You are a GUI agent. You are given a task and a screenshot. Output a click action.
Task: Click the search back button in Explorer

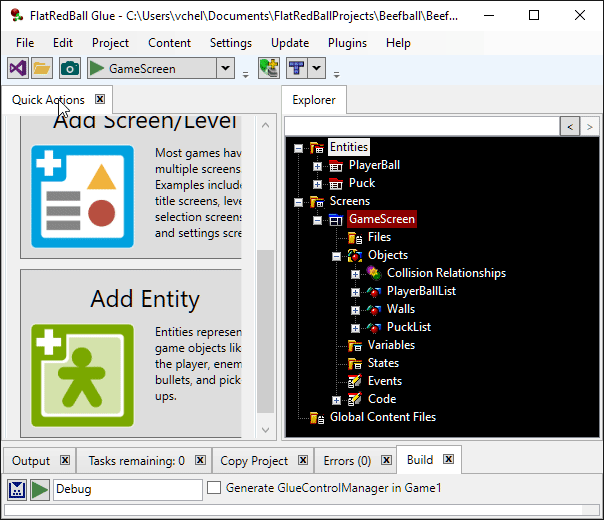568,126
